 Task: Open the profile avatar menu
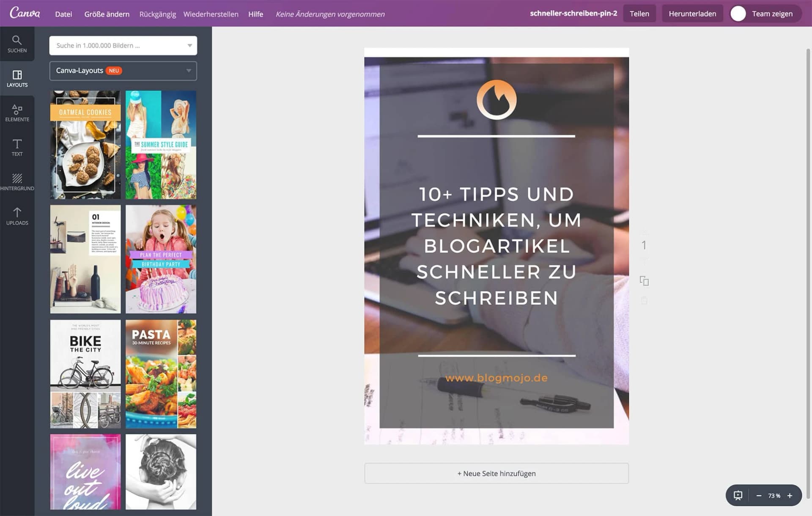[x=738, y=13]
